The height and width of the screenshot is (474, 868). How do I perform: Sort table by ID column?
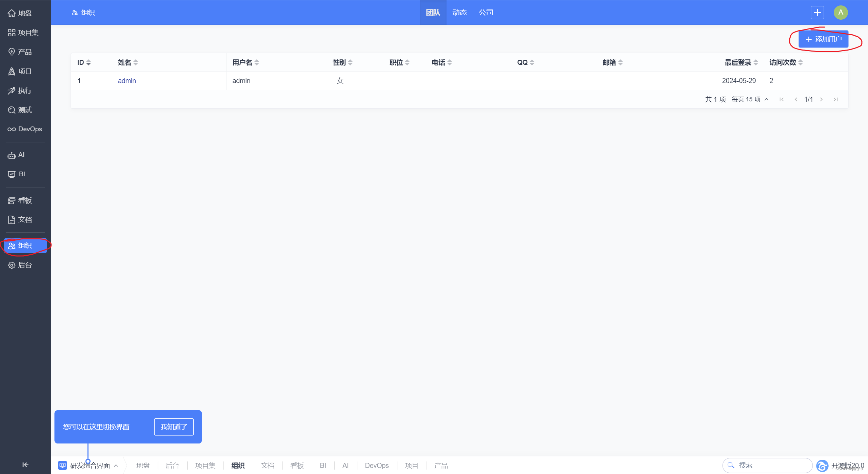(x=84, y=62)
